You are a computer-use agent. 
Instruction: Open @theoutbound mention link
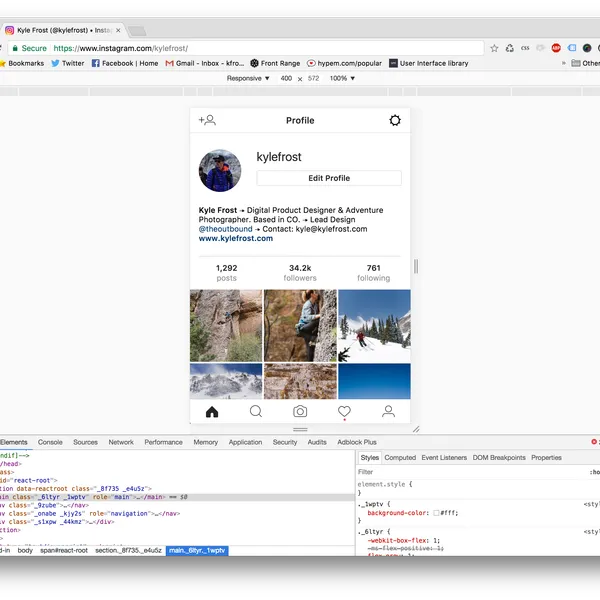[x=225, y=229]
